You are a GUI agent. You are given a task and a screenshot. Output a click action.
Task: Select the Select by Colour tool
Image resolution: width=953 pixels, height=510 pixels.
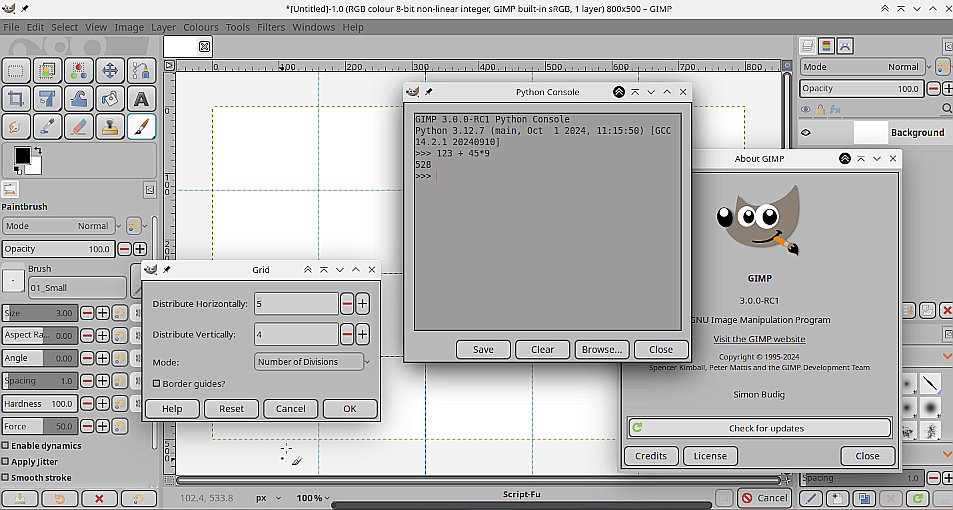[78, 71]
